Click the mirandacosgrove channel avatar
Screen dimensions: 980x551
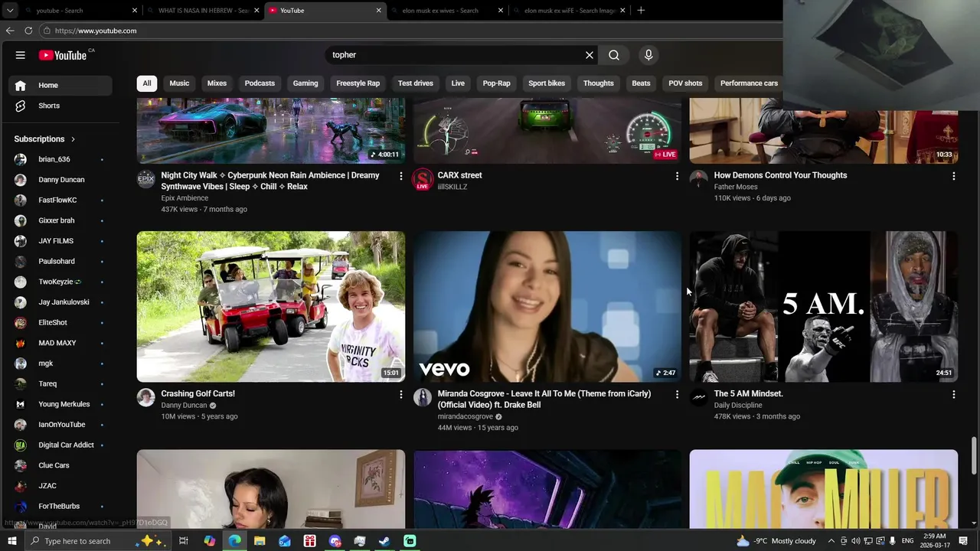pyautogui.click(x=423, y=397)
